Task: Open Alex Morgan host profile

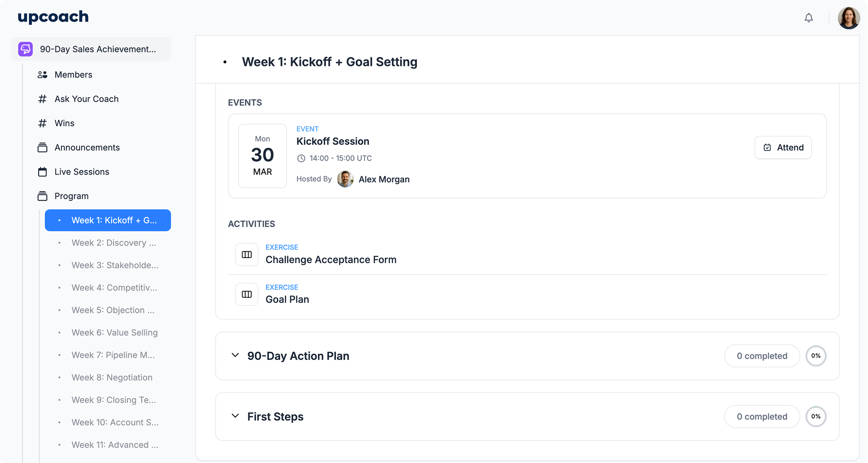Action: [384, 179]
